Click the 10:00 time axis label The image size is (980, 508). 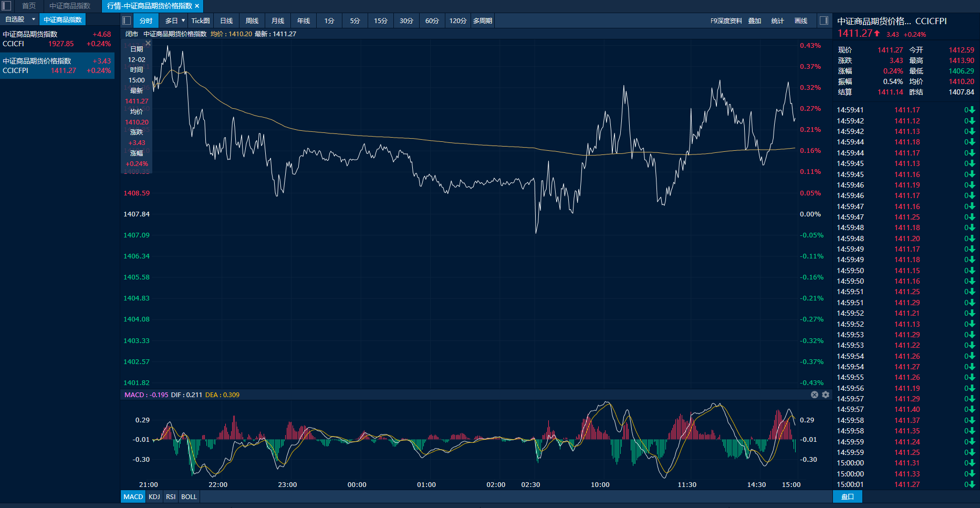point(600,484)
